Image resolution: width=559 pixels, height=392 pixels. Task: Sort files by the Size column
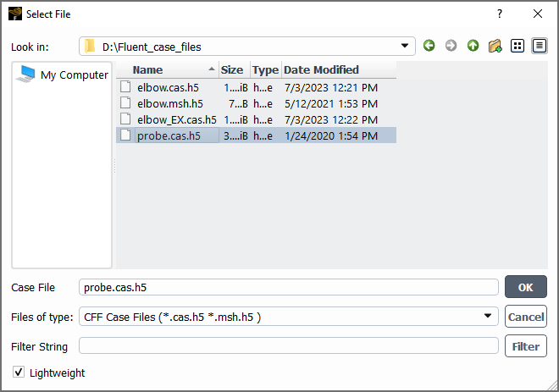[234, 69]
